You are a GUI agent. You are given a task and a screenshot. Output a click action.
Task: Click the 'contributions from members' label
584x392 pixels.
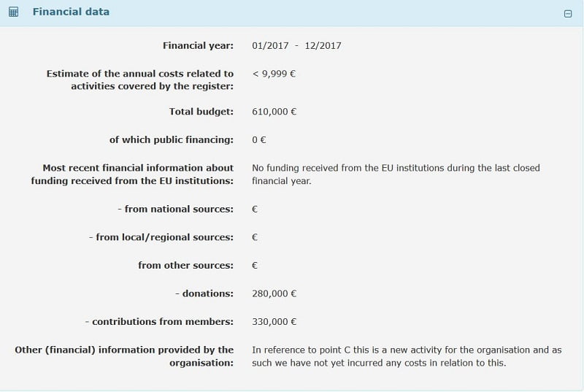pyautogui.click(x=159, y=321)
